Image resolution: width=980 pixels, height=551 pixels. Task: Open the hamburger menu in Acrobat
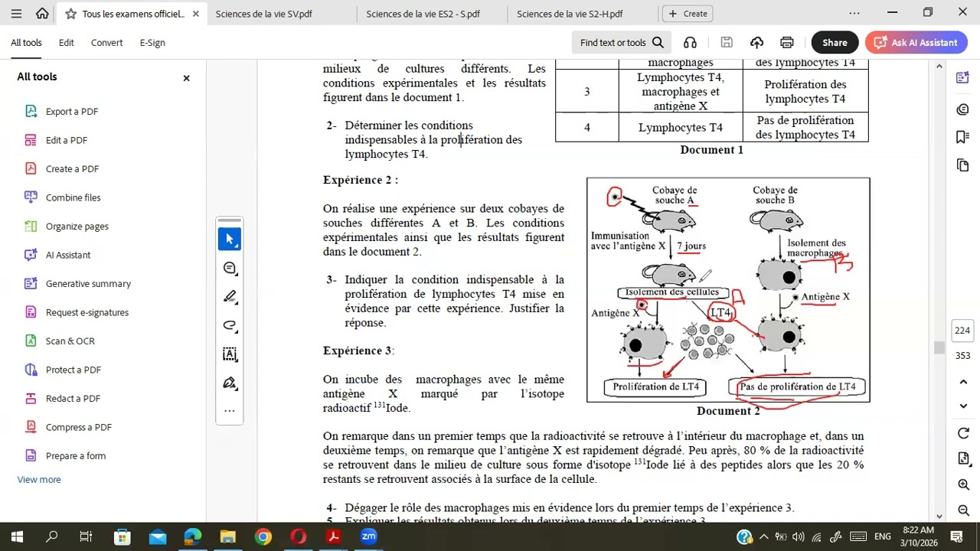pyautogui.click(x=16, y=14)
